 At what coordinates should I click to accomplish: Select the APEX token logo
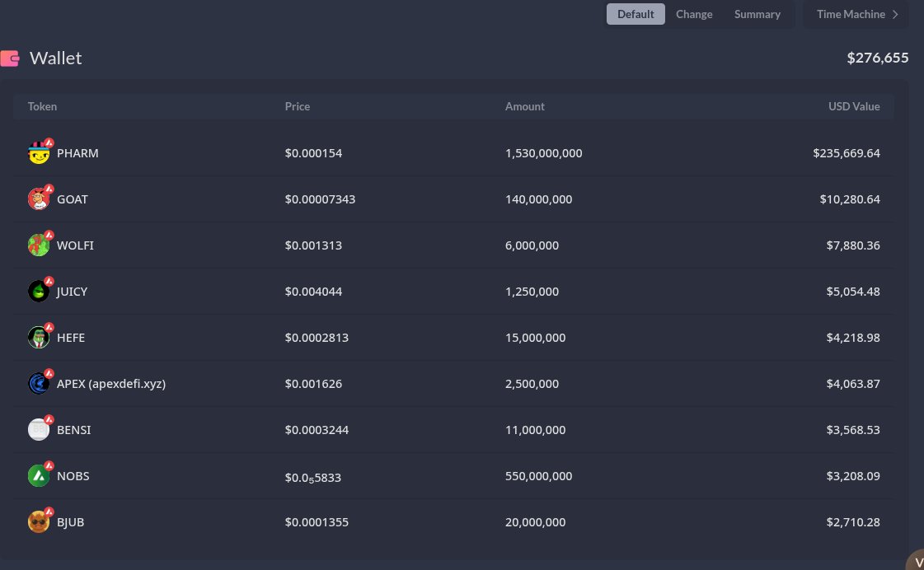39,383
